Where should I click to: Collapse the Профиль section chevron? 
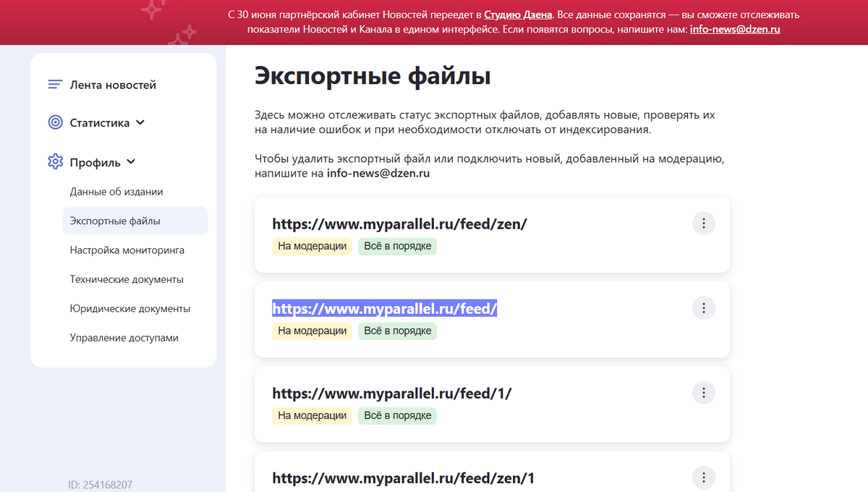130,162
